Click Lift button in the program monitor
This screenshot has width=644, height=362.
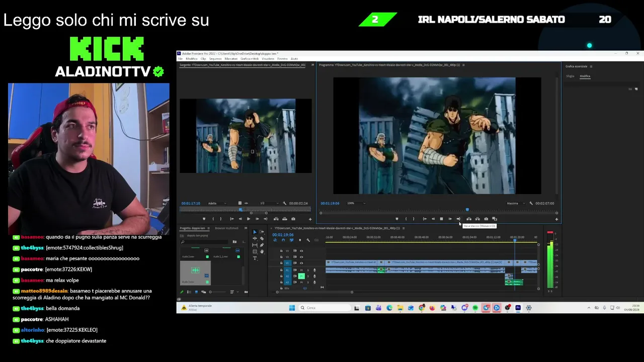click(x=469, y=219)
